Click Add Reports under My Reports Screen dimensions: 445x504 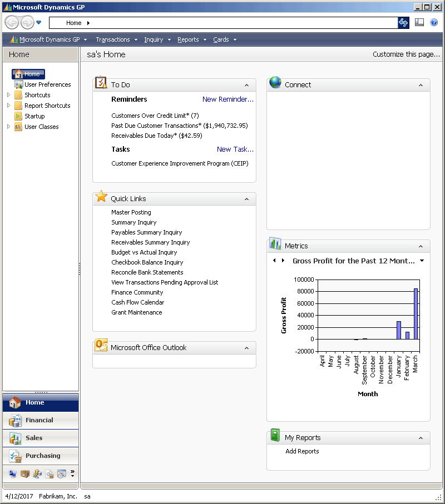click(302, 451)
